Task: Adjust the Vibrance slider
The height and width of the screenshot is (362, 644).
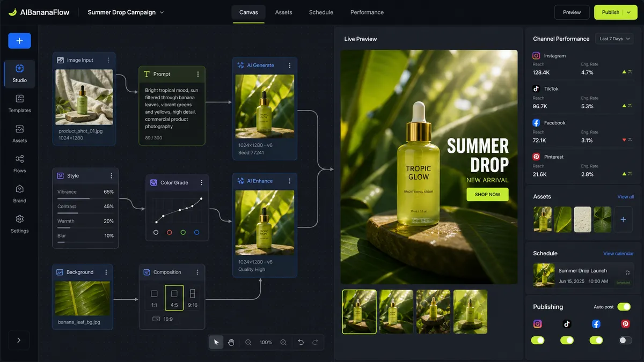Action: 85,198
